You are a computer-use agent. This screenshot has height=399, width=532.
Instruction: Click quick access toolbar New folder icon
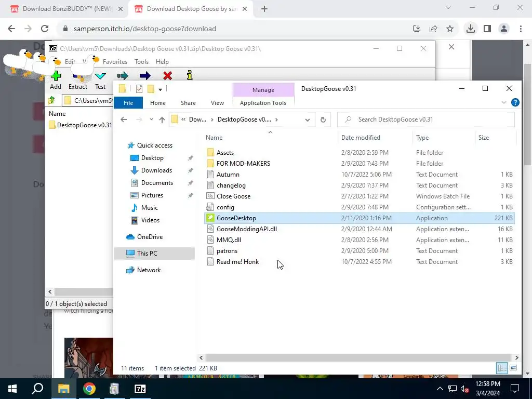(151, 89)
